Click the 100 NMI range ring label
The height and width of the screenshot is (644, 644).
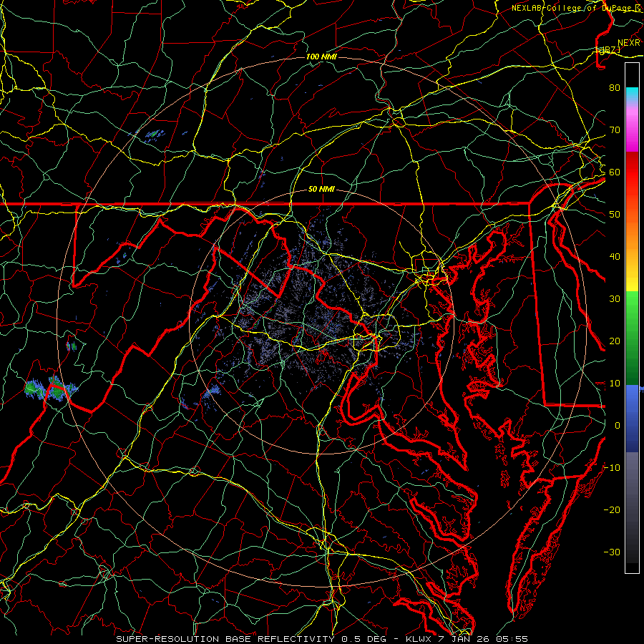click(x=321, y=57)
